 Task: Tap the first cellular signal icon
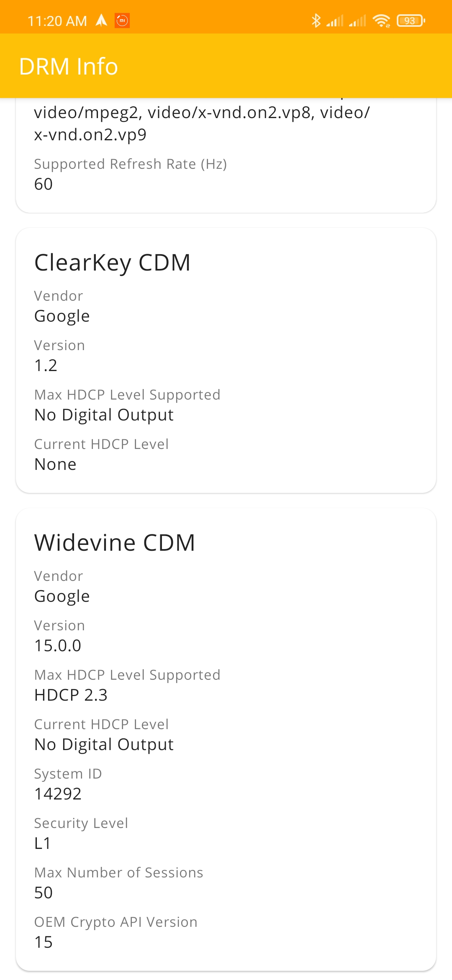point(335,21)
